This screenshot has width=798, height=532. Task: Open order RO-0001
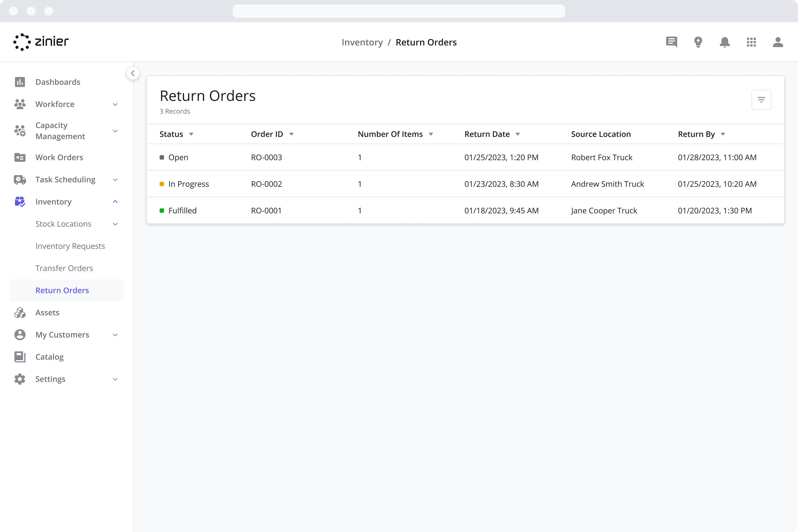266,210
